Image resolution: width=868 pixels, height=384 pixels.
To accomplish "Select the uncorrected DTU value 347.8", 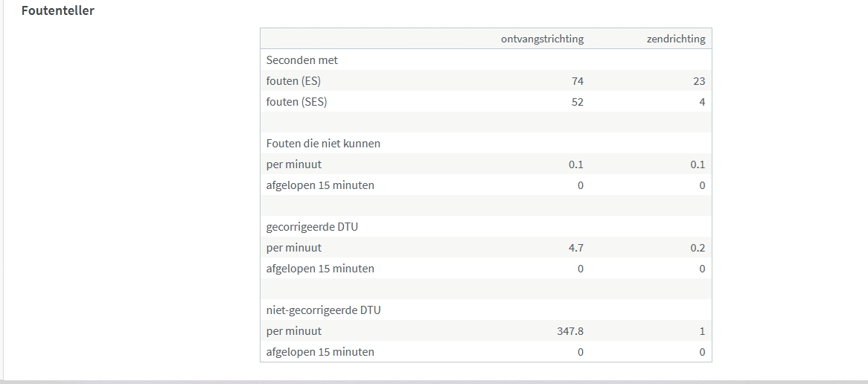I will [569, 331].
